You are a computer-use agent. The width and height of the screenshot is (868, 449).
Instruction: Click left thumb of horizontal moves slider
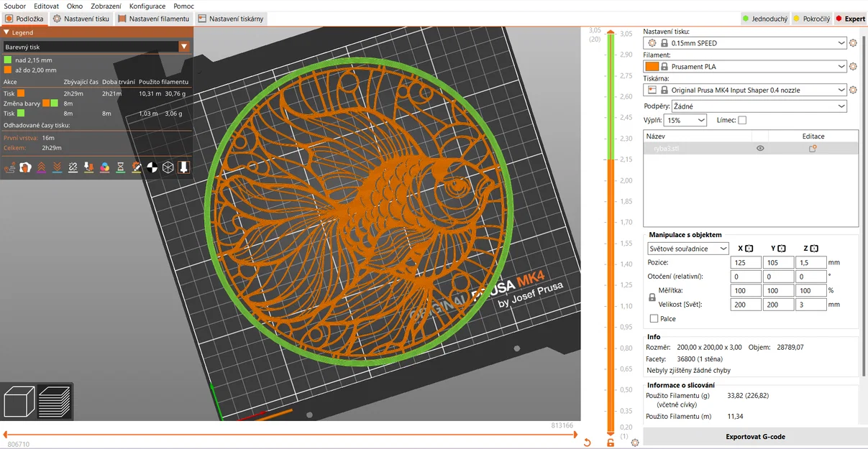click(5, 435)
